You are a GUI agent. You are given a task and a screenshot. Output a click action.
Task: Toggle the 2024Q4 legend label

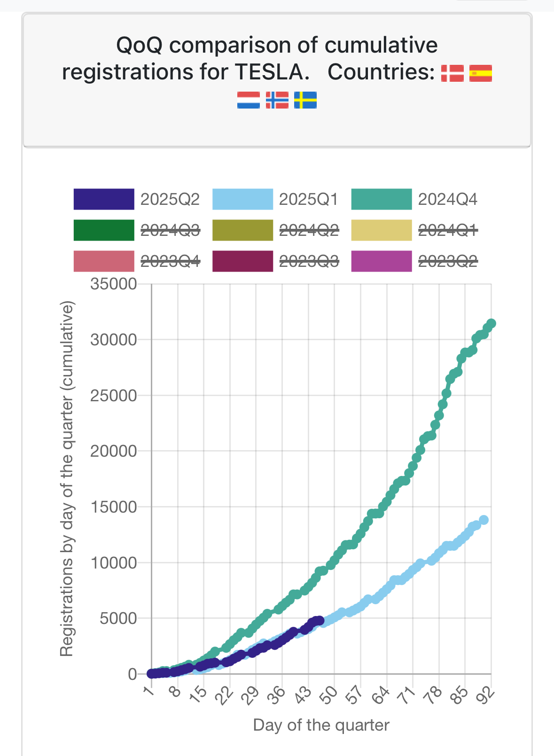(x=448, y=199)
